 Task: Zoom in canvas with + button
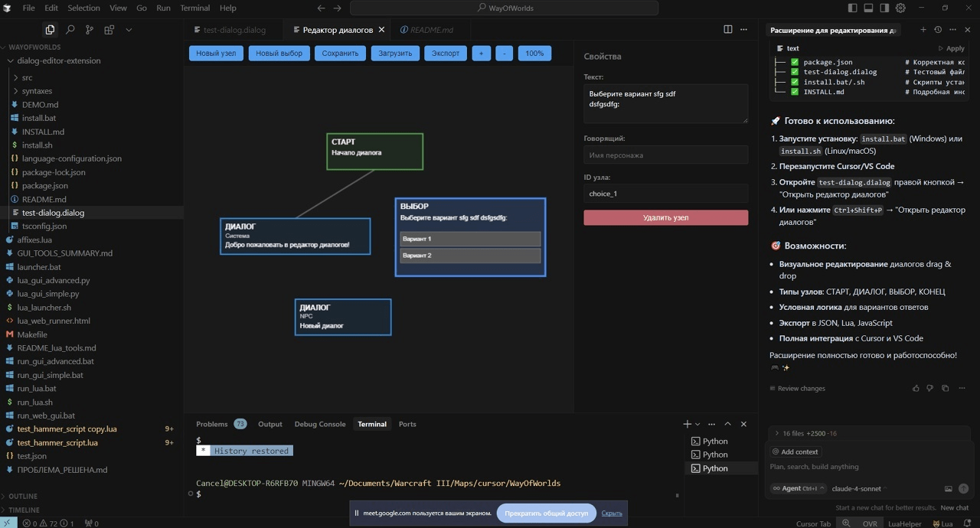pos(482,54)
